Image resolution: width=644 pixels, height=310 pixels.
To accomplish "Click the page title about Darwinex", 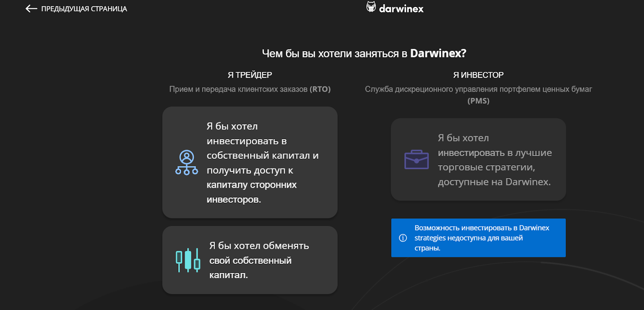I will click(364, 53).
